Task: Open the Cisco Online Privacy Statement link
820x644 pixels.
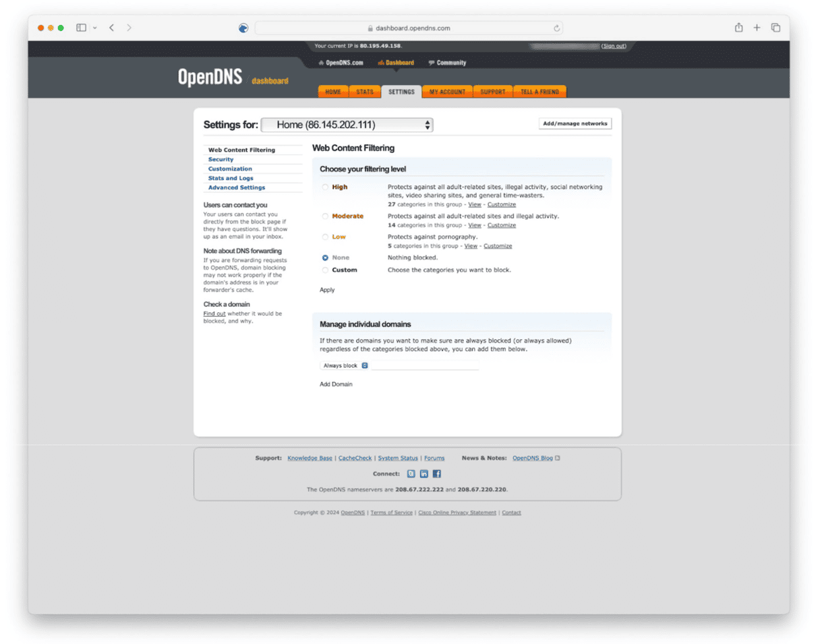Action: point(457,513)
